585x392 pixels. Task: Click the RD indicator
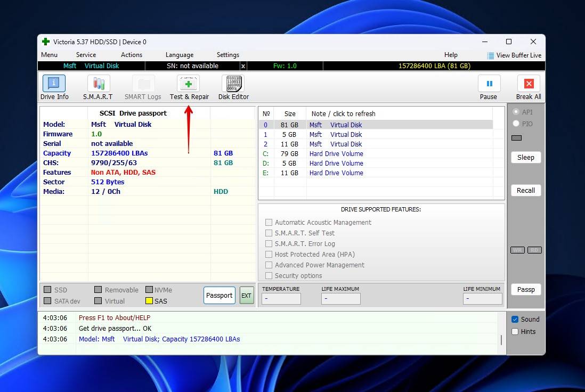click(x=534, y=250)
